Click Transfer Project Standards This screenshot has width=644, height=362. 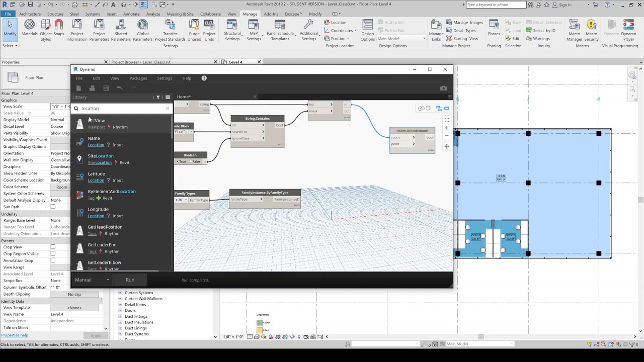[170, 30]
